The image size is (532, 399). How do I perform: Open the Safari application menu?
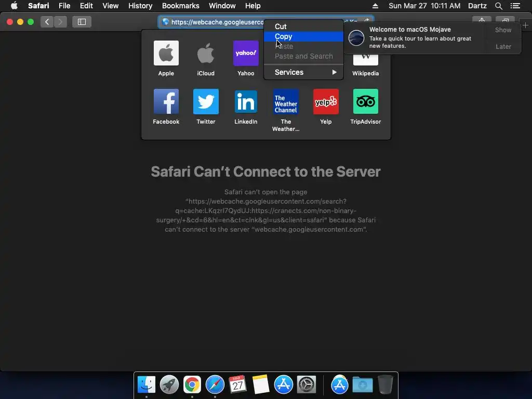(x=38, y=6)
